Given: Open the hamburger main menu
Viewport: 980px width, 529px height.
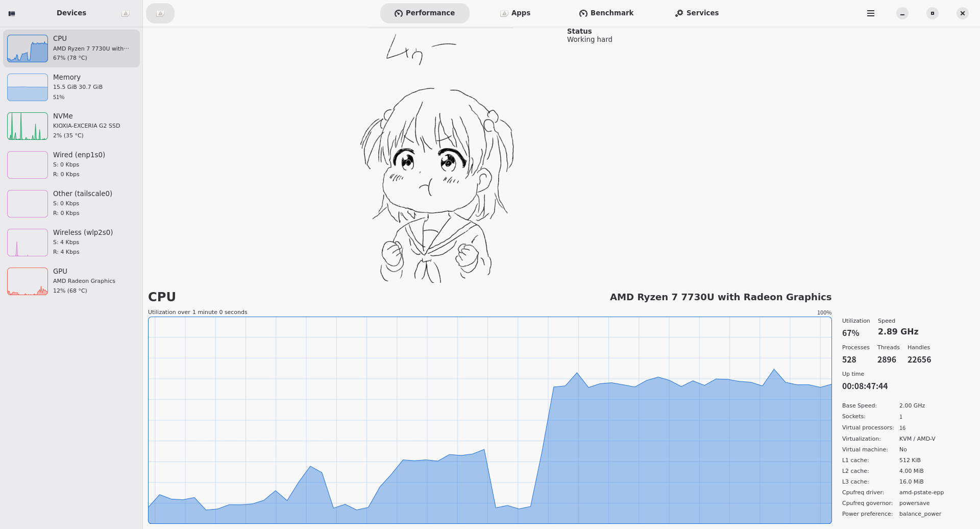Looking at the screenshot, I should click(871, 13).
